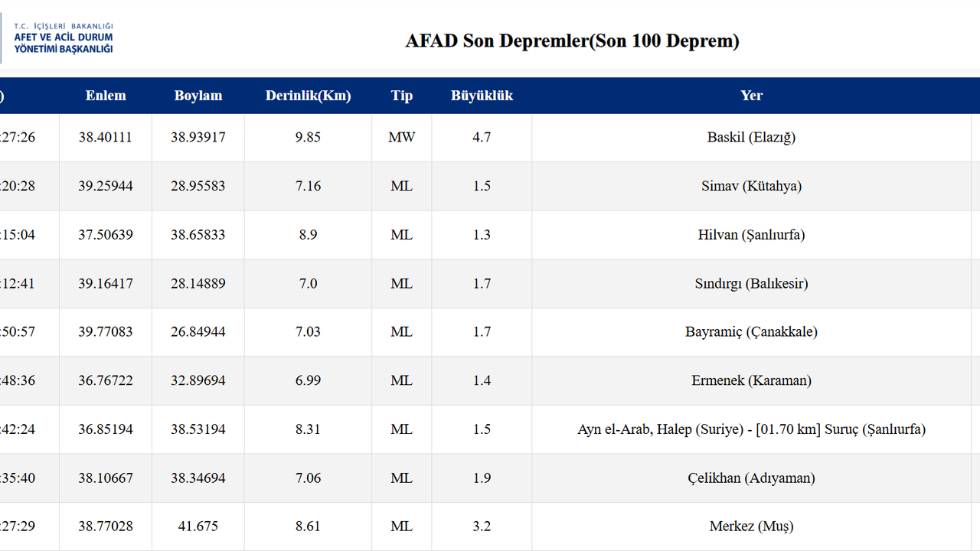Open the Baskil (Elazığ) earthquake entry
980x551 pixels.
tap(751, 137)
